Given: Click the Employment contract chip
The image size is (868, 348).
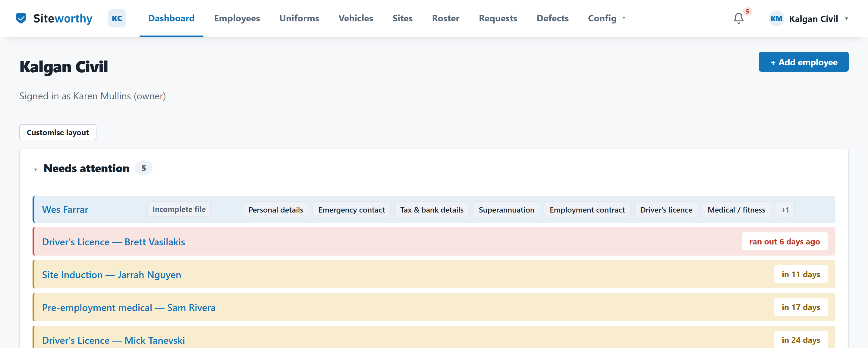Looking at the screenshot, I should tap(587, 210).
